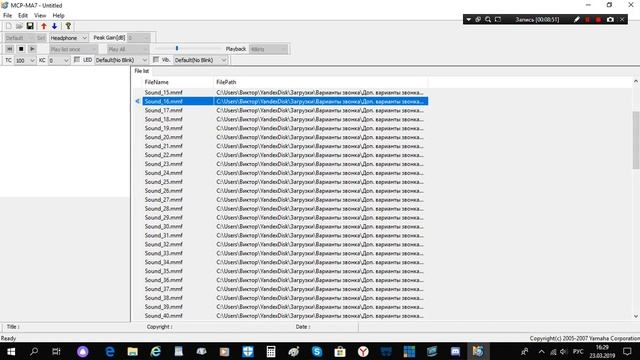Open taskbar search magnifier

34,351
